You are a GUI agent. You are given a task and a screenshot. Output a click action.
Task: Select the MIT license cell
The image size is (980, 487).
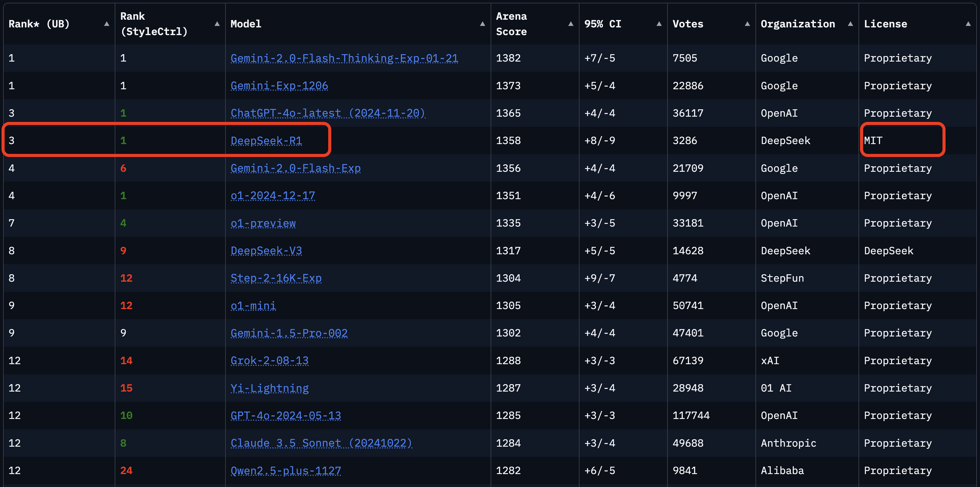(x=873, y=140)
